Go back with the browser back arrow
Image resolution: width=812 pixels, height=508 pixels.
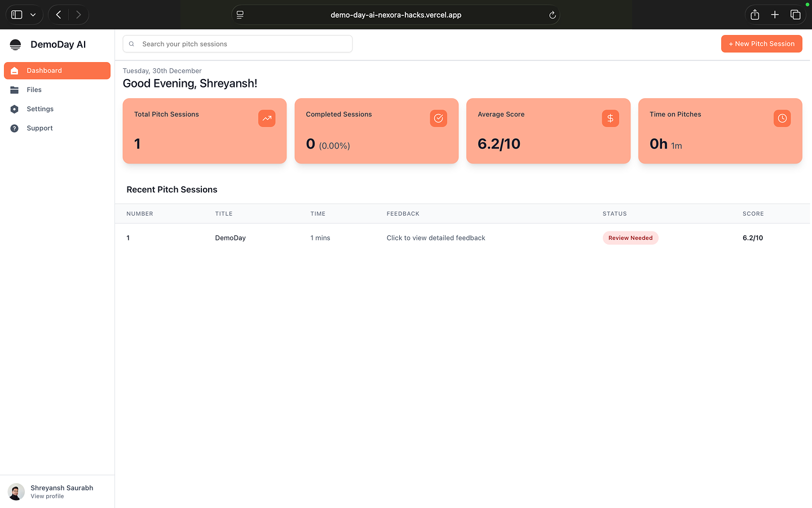[59, 15]
